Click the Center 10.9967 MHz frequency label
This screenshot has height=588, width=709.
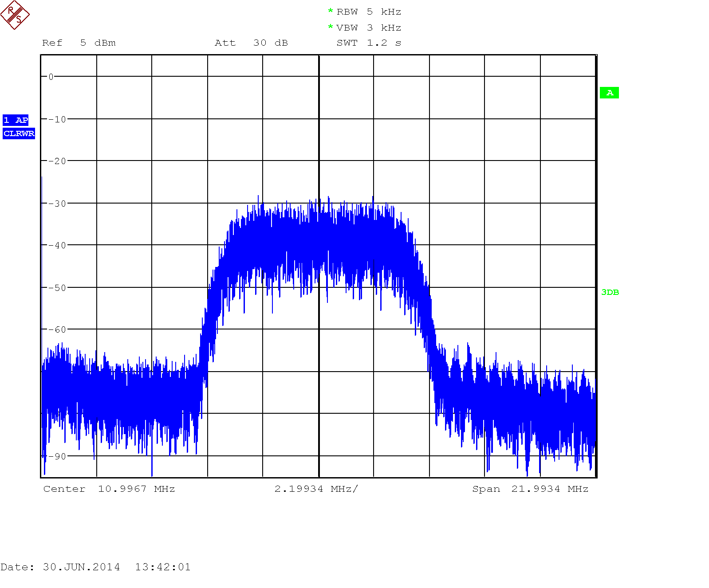click(109, 489)
